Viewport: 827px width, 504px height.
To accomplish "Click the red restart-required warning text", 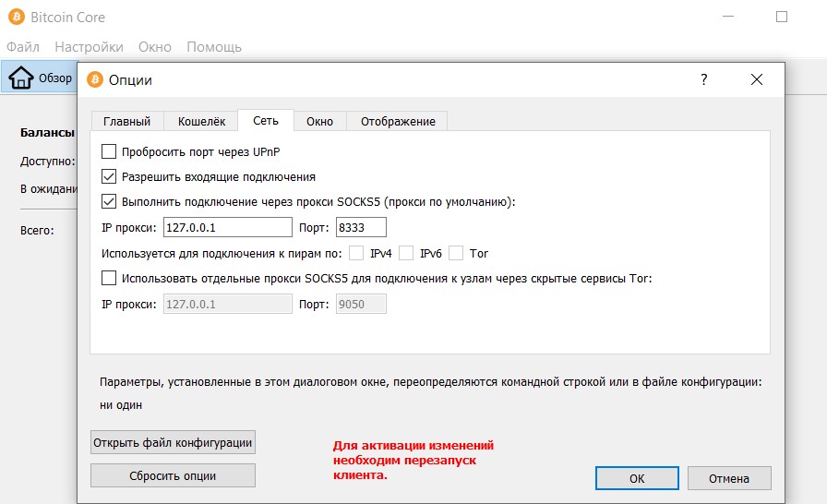I will tap(413, 461).
